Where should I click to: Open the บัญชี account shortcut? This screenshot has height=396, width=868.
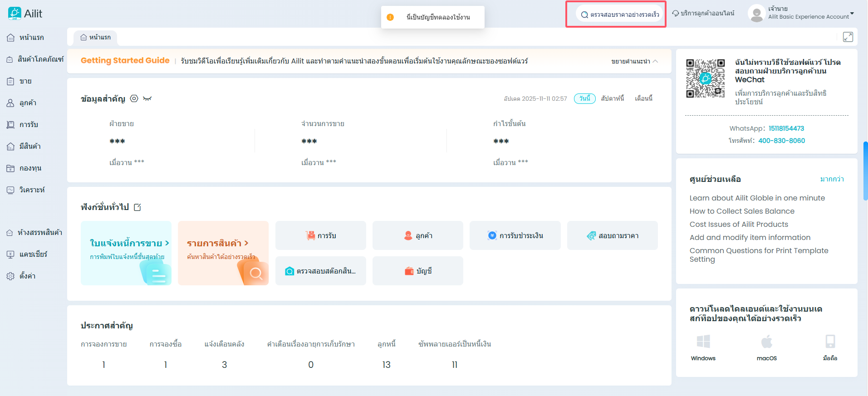pos(417,271)
